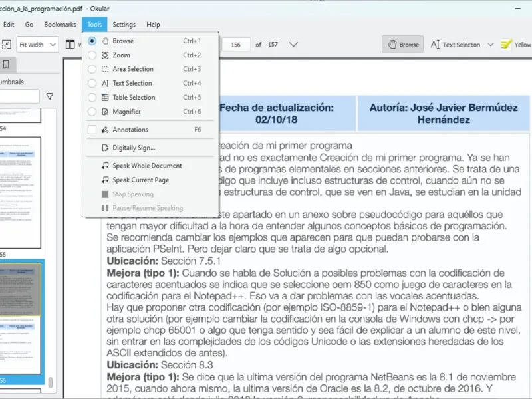532x399 pixels.
Task: Click the Fecha de actualización header cell
Action: [288, 113]
